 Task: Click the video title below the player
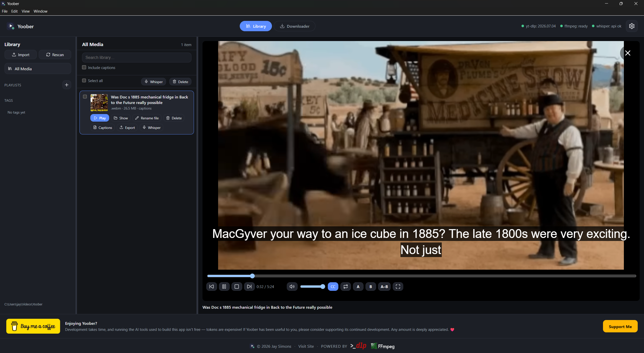[267, 307]
